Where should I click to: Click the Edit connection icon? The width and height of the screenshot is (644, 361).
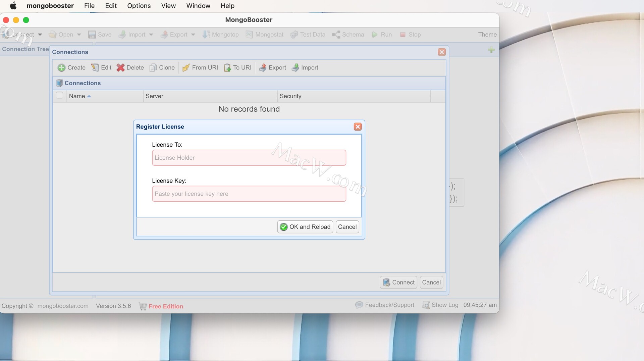pos(95,68)
